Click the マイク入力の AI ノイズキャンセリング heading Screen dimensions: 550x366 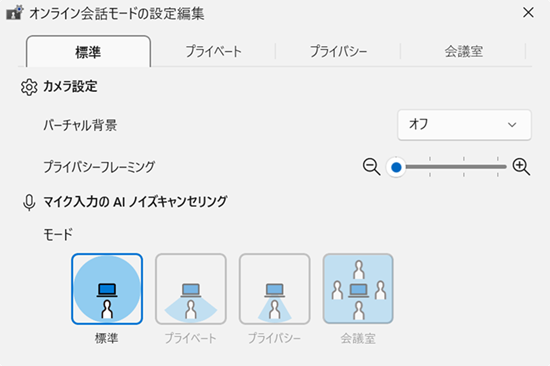135,202
